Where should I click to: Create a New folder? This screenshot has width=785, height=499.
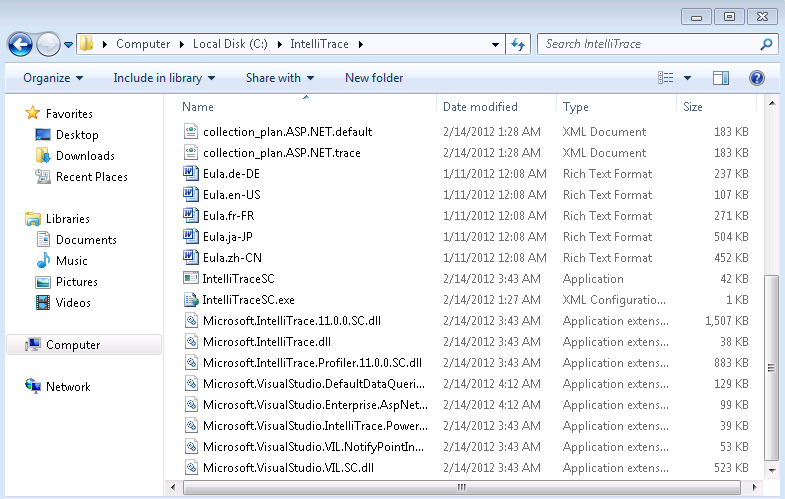[x=374, y=78]
